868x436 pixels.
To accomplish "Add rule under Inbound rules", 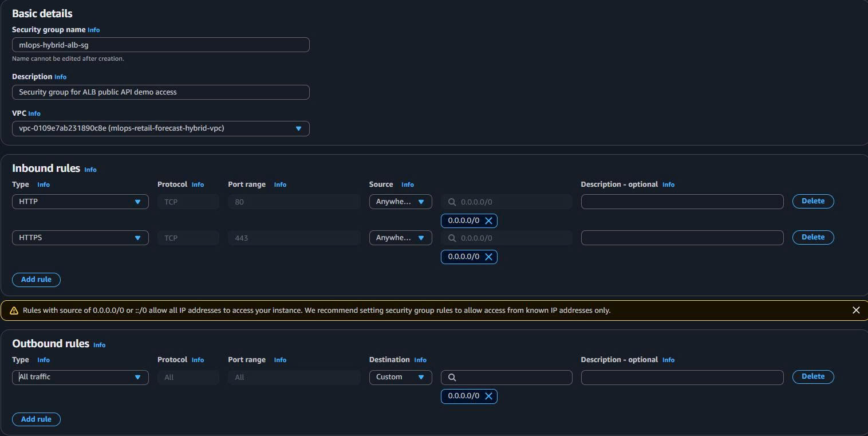I will [36, 280].
